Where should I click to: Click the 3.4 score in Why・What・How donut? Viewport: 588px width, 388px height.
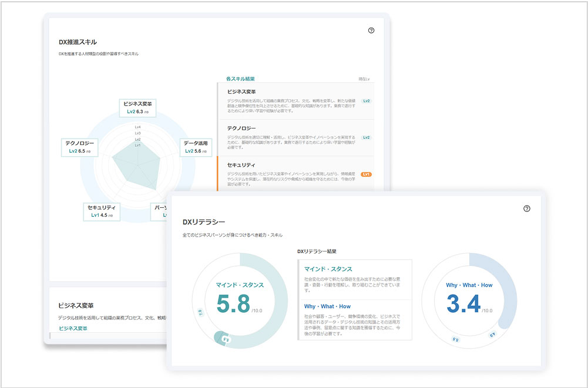pyautogui.click(x=463, y=303)
